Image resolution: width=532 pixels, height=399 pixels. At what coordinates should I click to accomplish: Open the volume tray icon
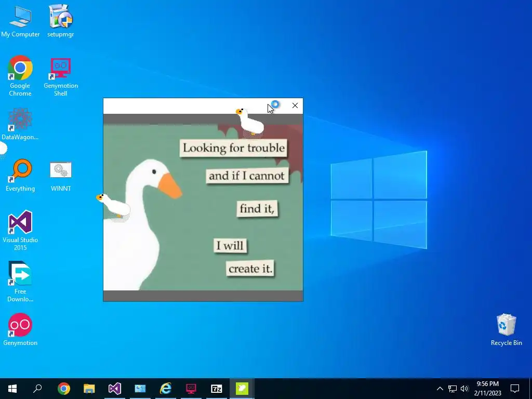coord(464,389)
